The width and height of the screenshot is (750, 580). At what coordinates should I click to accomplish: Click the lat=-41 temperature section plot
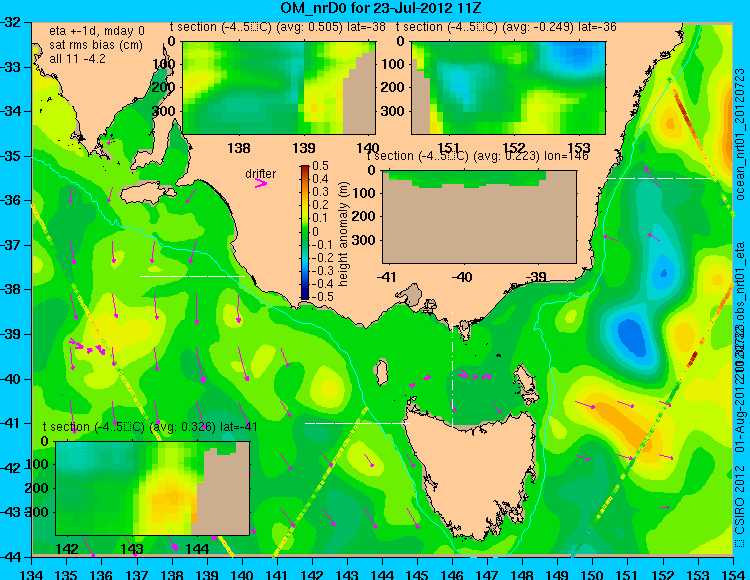point(153,488)
